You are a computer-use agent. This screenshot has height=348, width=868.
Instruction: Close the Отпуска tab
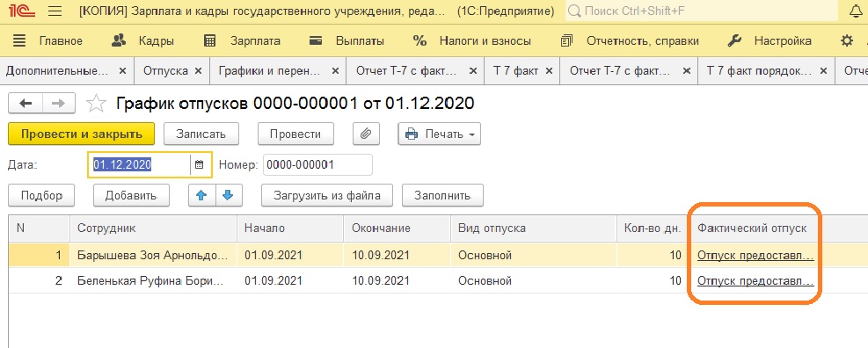coord(199,71)
